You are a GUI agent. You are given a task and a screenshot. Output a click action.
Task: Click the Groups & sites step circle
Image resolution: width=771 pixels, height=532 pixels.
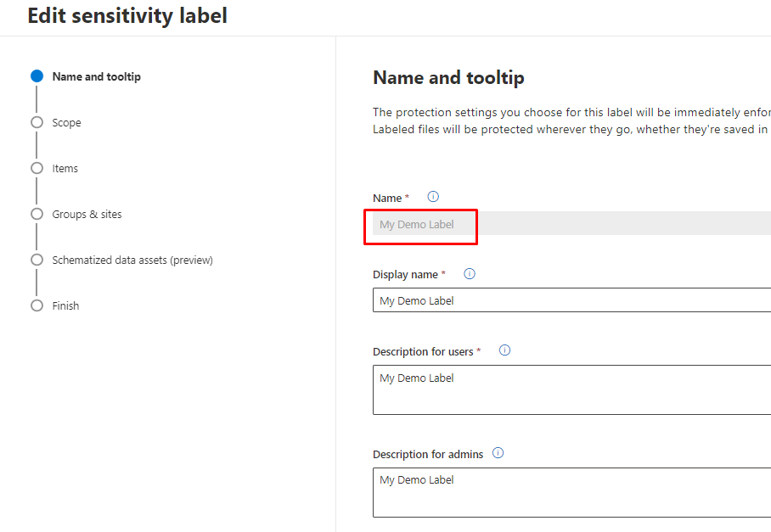tap(37, 214)
